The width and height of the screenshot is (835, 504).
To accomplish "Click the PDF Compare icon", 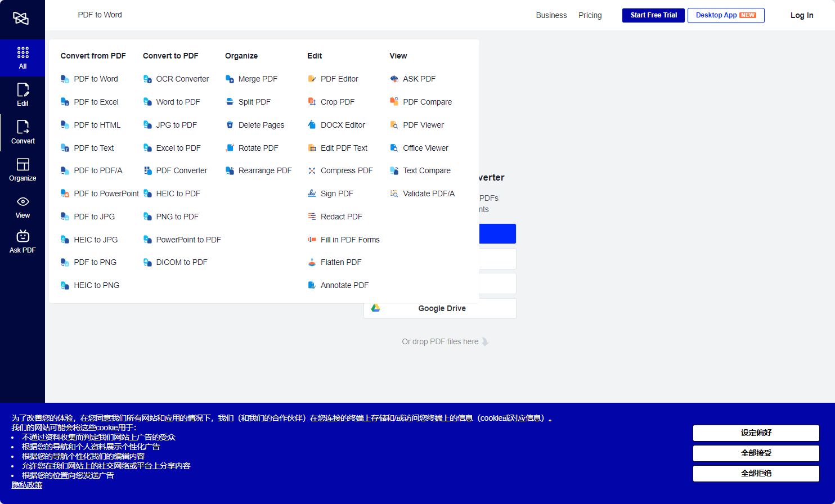I will tap(394, 102).
